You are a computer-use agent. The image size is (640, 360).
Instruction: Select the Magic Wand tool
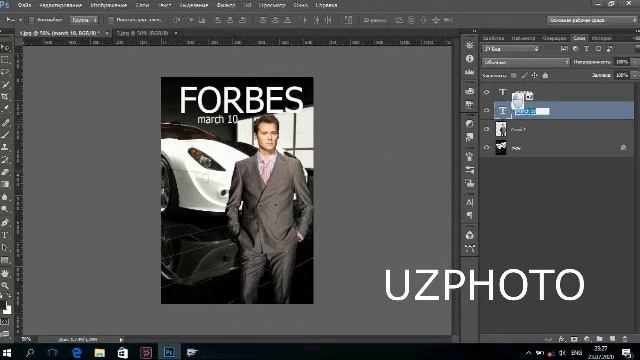(x=5, y=84)
